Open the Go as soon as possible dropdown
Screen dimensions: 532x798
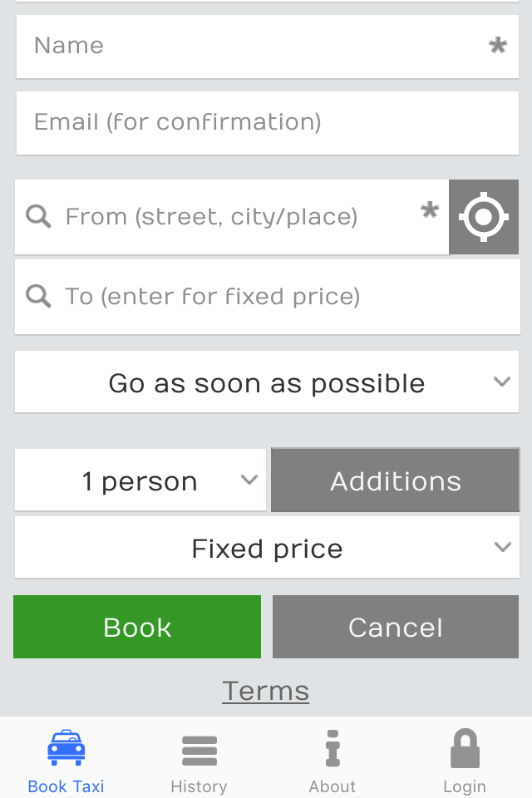coord(267,382)
